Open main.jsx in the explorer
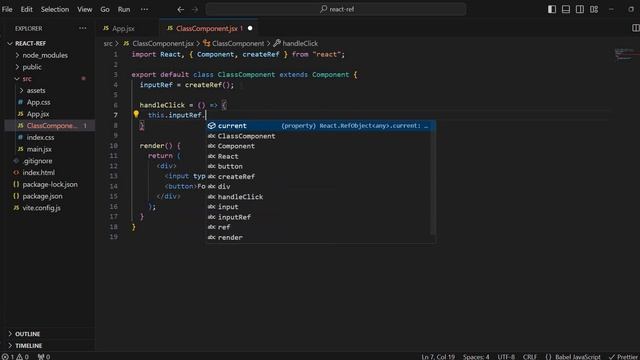Viewport: 640px width, 360px height. click(x=39, y=149)
